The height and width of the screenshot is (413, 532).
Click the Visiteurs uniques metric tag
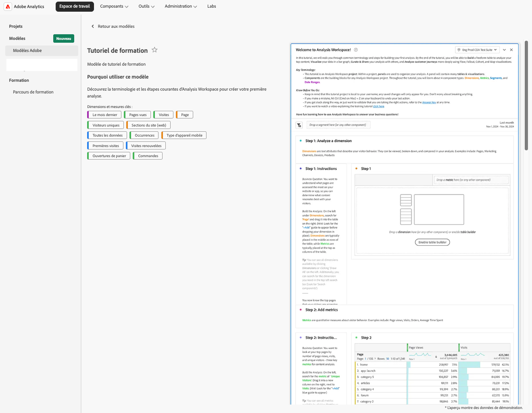click(106, 125)
